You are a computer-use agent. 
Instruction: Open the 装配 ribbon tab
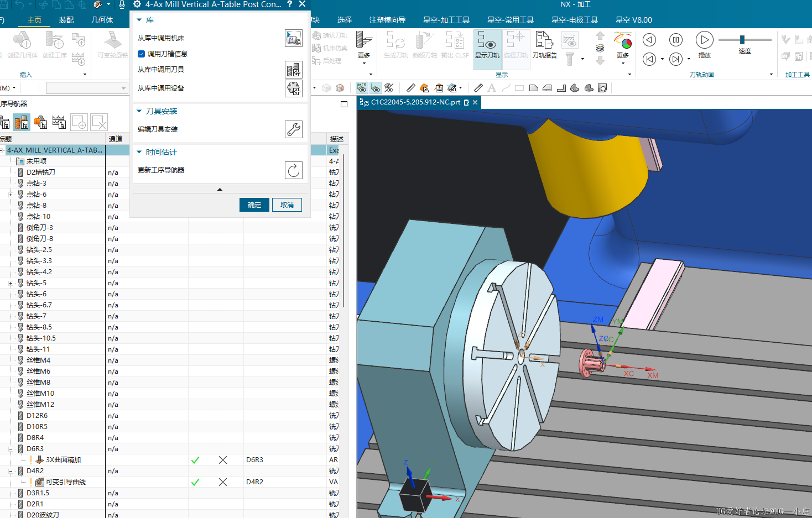pos(66,20)
